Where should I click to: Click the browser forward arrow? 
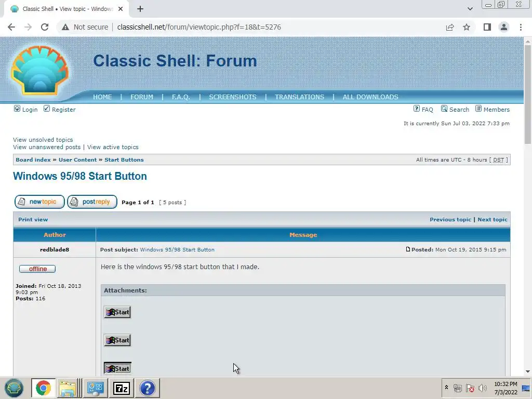[28, 27]
